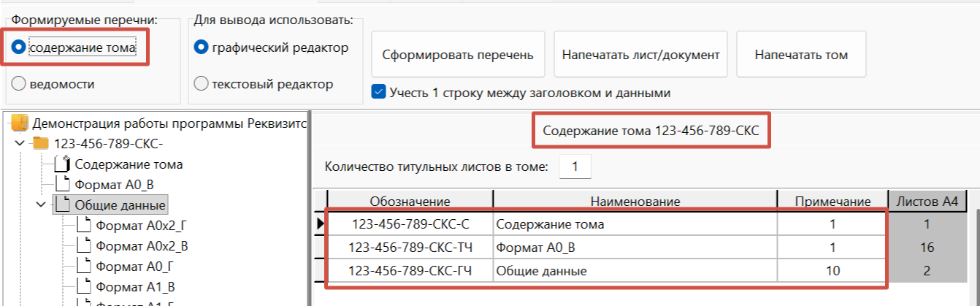Click the 'Напечатать лист/документ' button
The height and width of the screenshot is (306, 980).
(640, 54)
